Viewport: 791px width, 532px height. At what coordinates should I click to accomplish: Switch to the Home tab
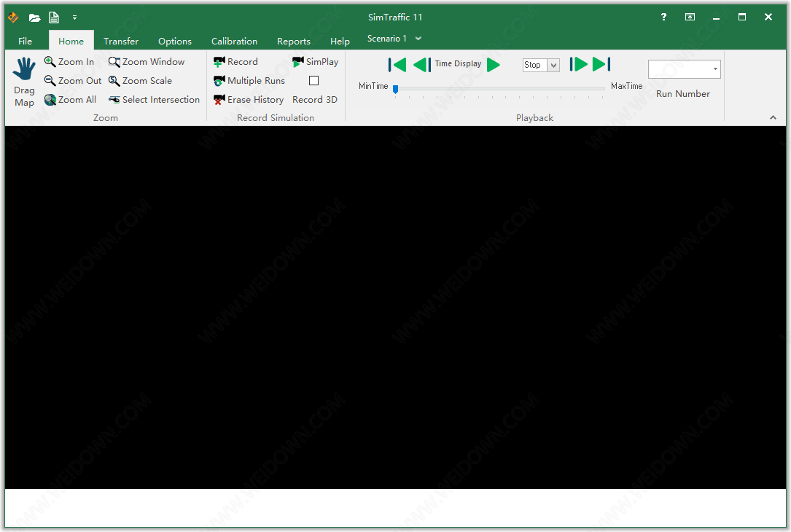click(71, 42)
